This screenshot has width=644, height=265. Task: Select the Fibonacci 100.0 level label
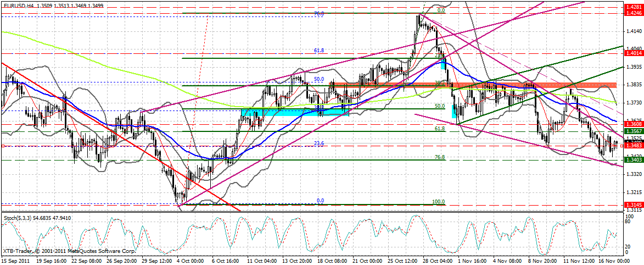point(438,202)
